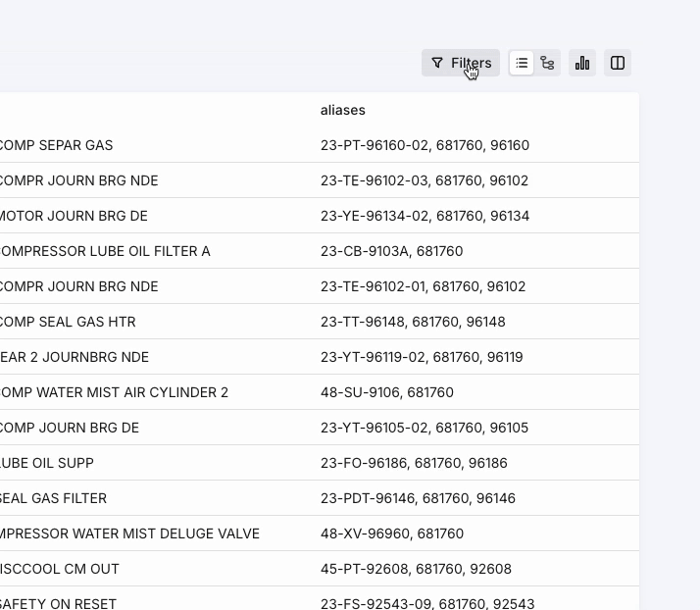Switch to list view
This screenshot has width=700, height=610.
tap(522, 63)
